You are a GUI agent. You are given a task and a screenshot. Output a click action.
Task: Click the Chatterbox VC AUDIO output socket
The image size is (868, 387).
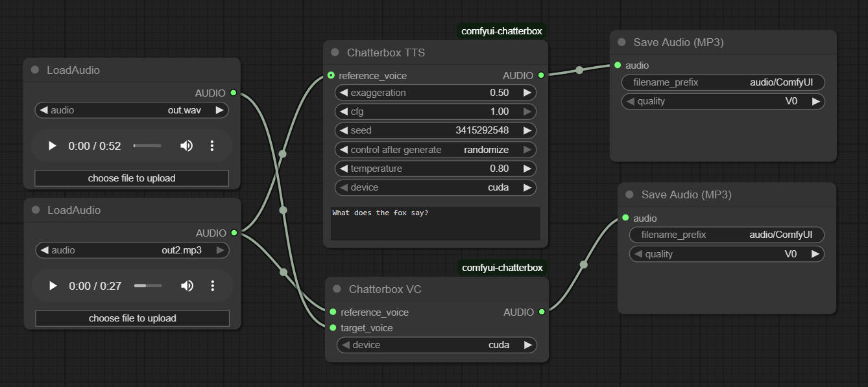[542, 312]
